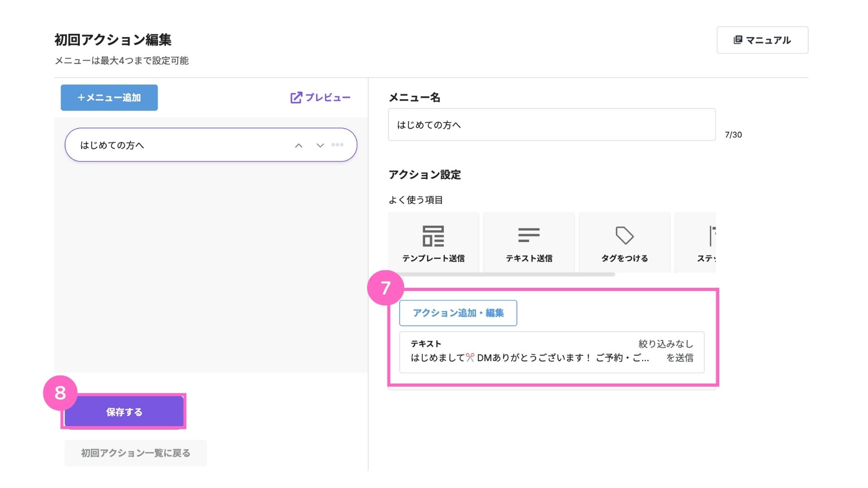Move はじめての方へ menu up with chevron

(x=298, y=145)
